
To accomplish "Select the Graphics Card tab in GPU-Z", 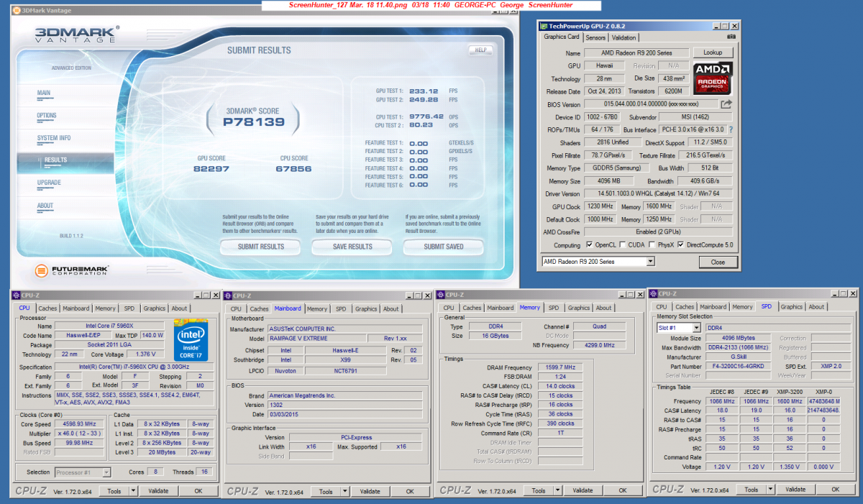I will pos(562,37).
